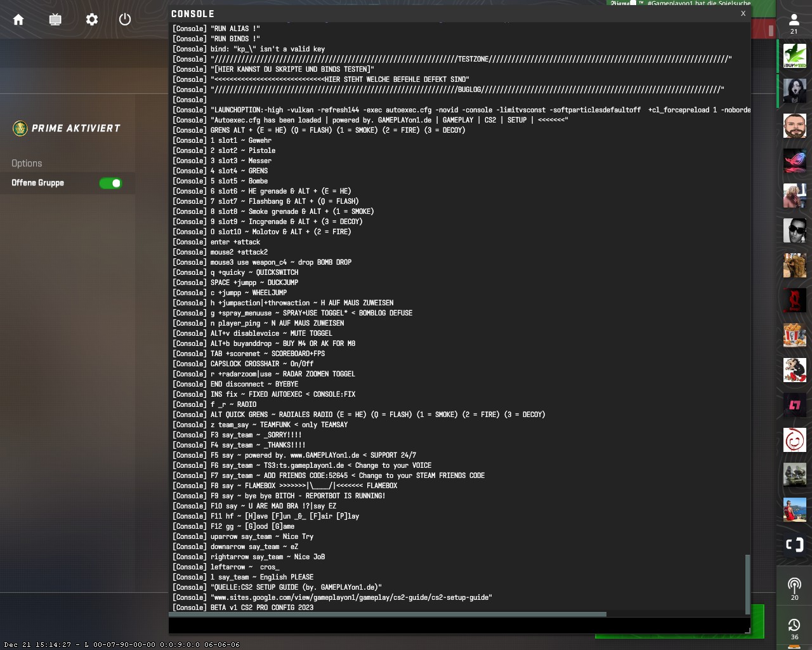Viewport: 812px width, 650px height.
Task: Open the friends list icon showing 21
Action: tap(794, 24)
